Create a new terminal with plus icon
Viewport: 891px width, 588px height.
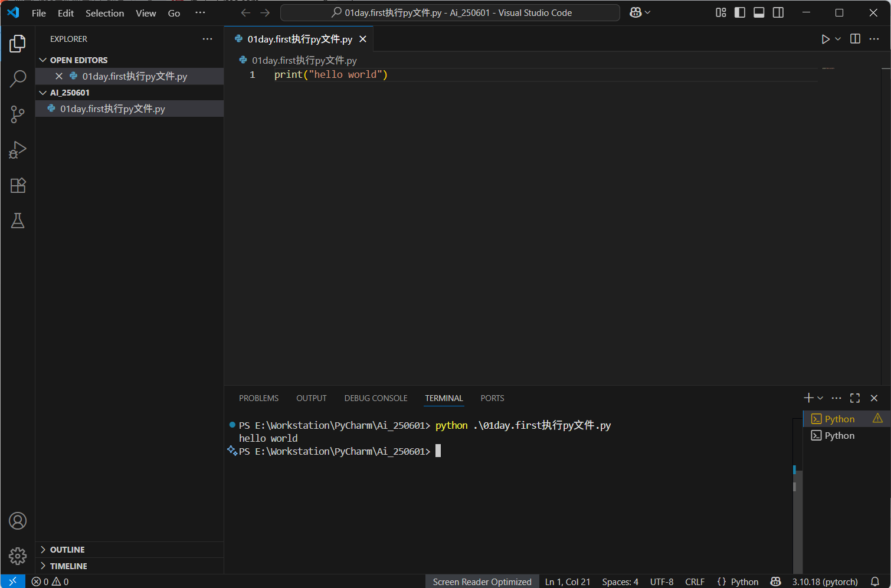(x=808, y=398)
